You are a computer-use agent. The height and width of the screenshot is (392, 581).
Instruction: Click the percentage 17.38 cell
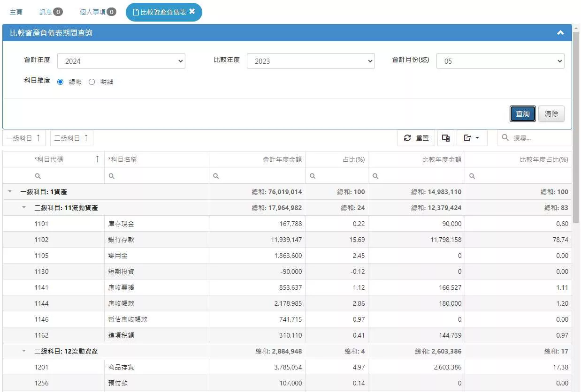click(x=518, y=367)
